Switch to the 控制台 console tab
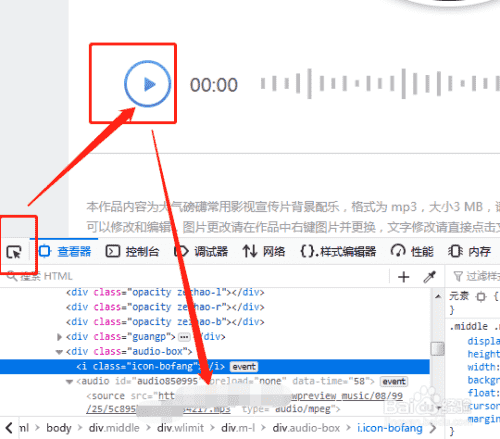Viewport: 500px width, 439px height. click(132, 251)
